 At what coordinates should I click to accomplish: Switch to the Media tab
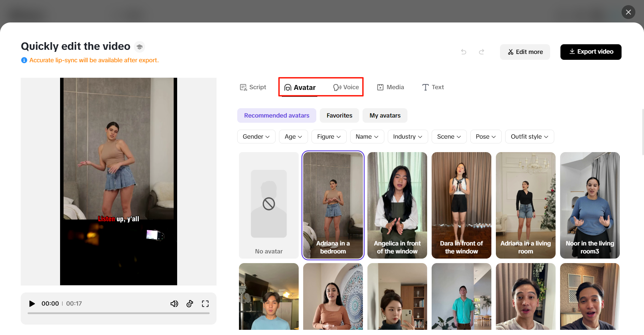[391, 87]
